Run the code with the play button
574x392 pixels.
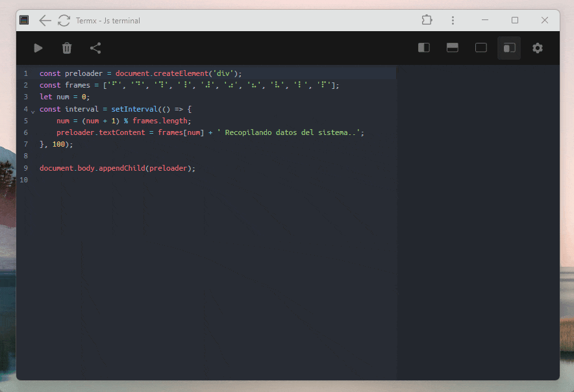click(x=38, y=48)
